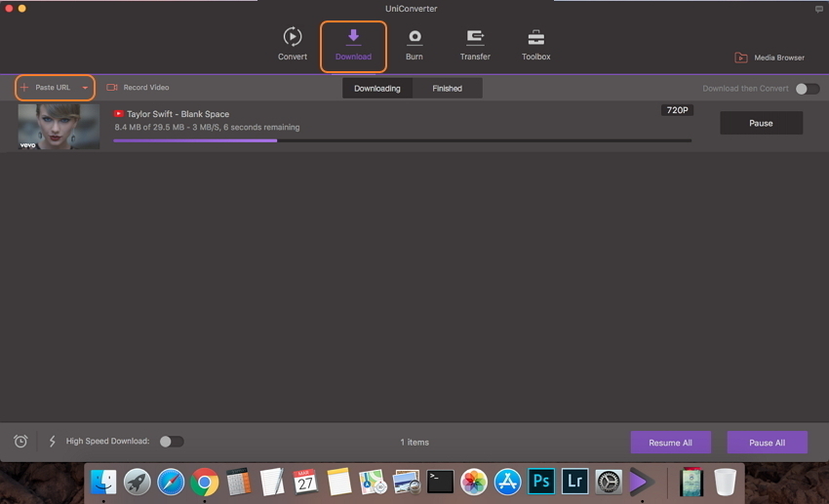This screenshot has height=504, width=829.
Task: Click Pause All button
Action: (x=768, y=443)
